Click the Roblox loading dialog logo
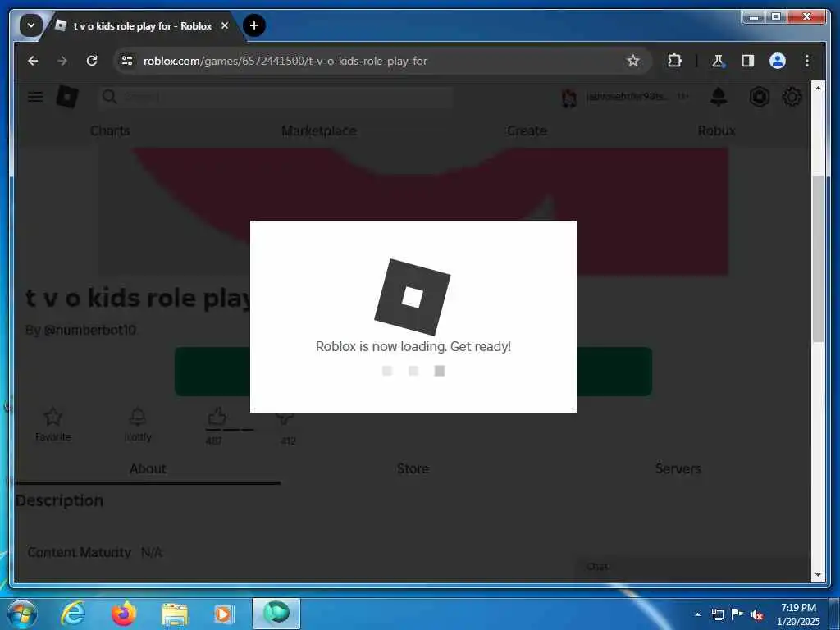 412,297
